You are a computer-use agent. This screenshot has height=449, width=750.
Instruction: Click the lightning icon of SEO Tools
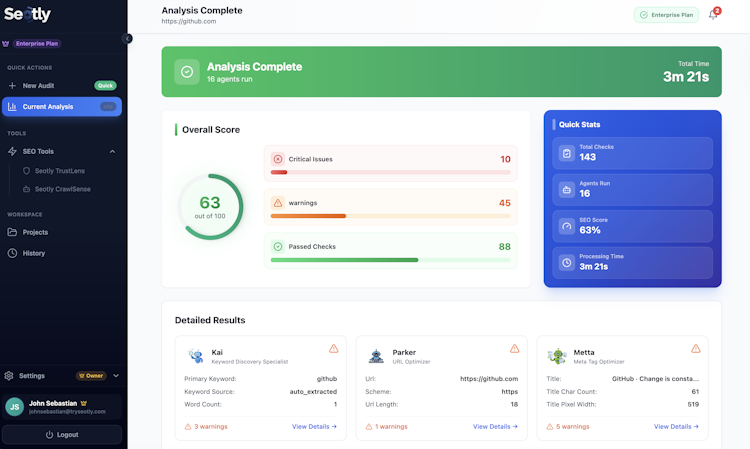(12, 151)
